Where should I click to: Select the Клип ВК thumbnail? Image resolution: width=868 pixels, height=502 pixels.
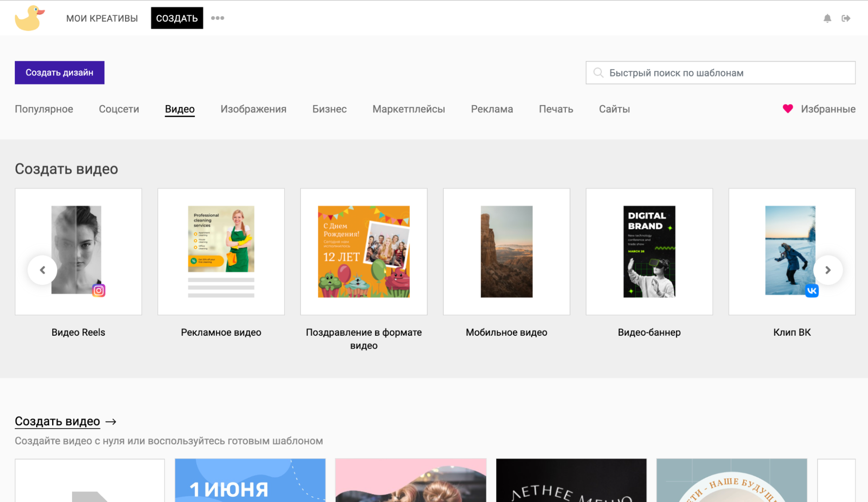792,251
